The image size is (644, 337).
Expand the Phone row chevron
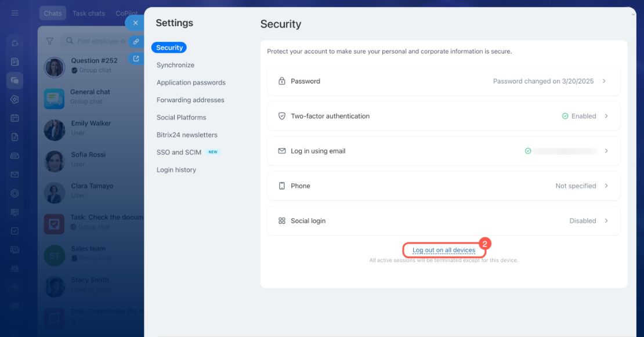[x=606, y=186]
